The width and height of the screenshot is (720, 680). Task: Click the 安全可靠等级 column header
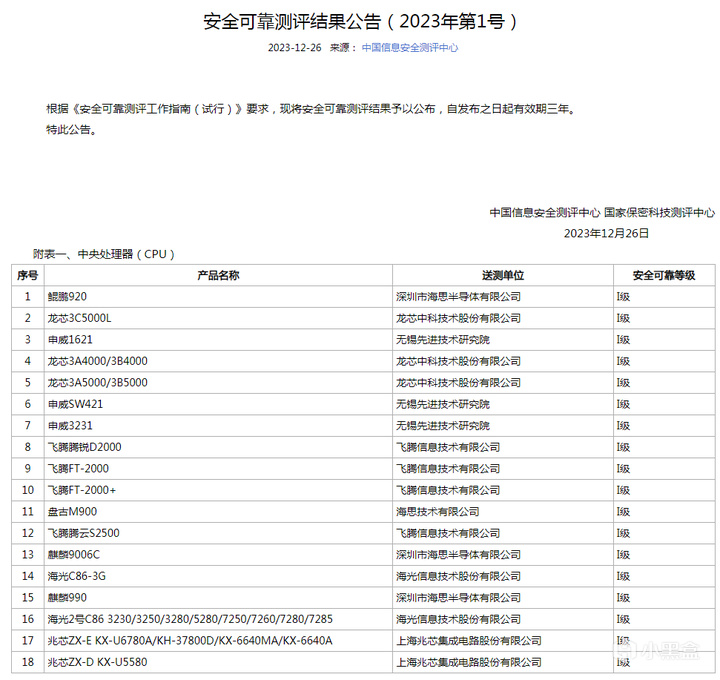point(664,275)
